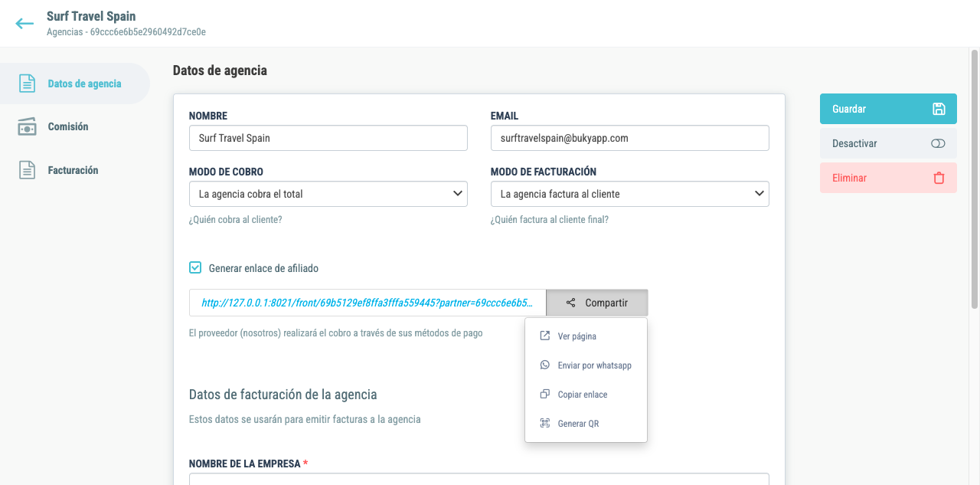Click the Generar enlace de afiliado label
The image size is (980, 485).
(x=263, y=268)
